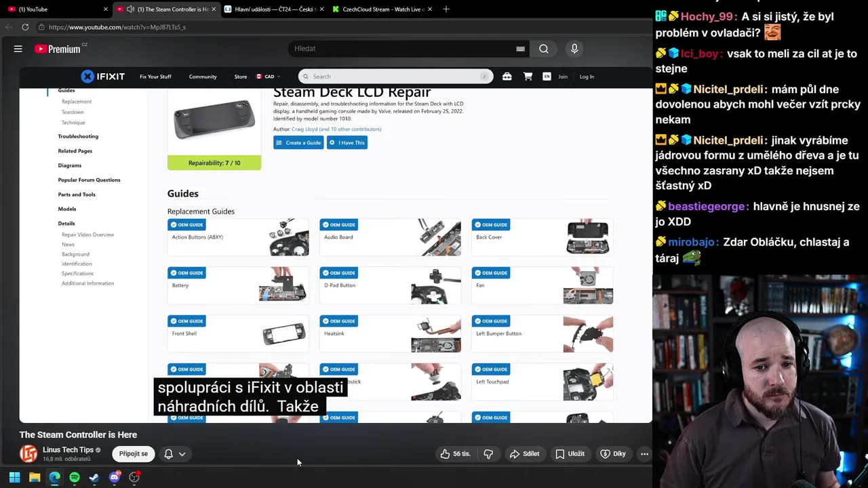The image size is (868, 488).
Task: Select Popular Forum Questions in sidebar
Action: (89, 180)
